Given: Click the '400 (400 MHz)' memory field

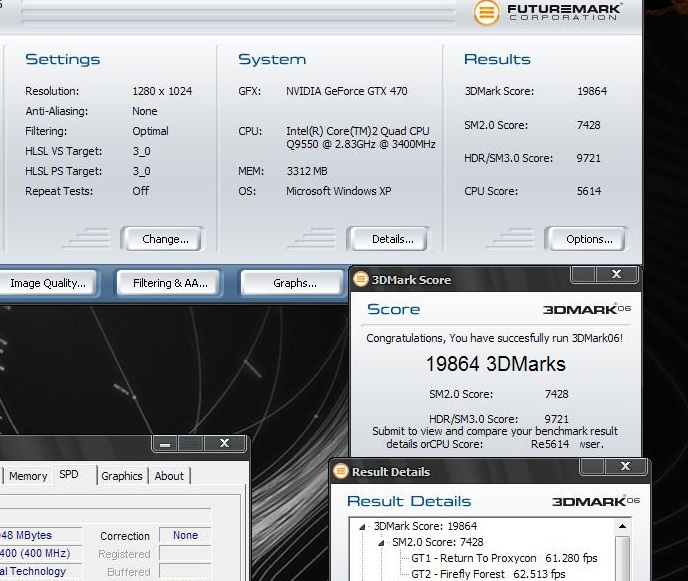Looking at the screenshot, I should point(39,553).
